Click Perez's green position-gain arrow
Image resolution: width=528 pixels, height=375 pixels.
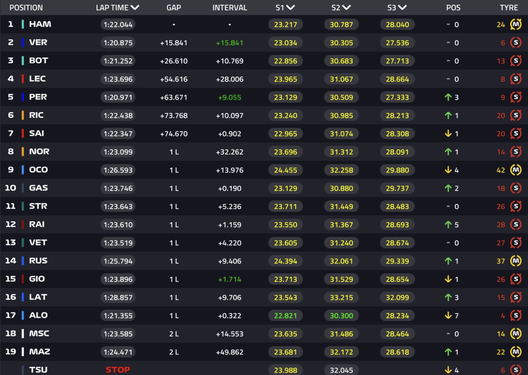(448, 97)
